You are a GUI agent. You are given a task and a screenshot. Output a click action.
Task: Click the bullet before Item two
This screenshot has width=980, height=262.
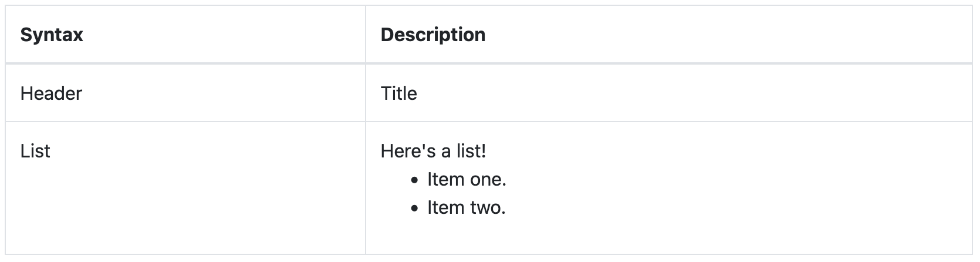click(x=415, y=209)
